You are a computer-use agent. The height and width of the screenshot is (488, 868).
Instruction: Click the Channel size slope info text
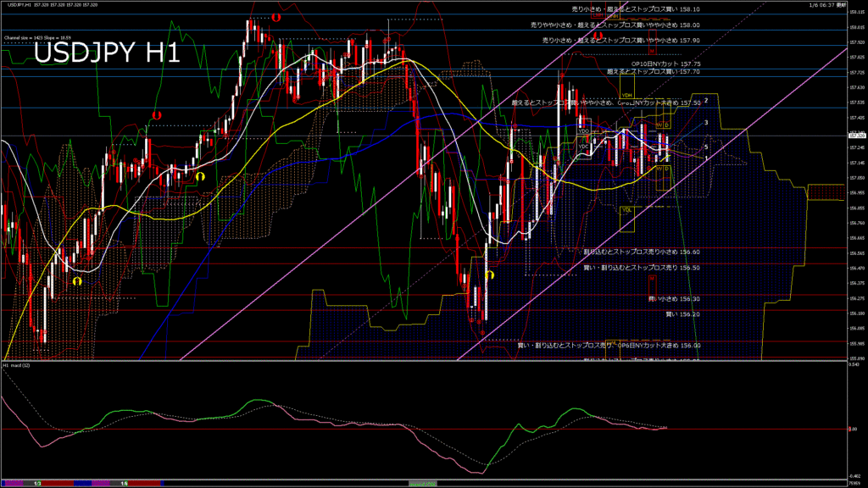(x=36, y=38)
